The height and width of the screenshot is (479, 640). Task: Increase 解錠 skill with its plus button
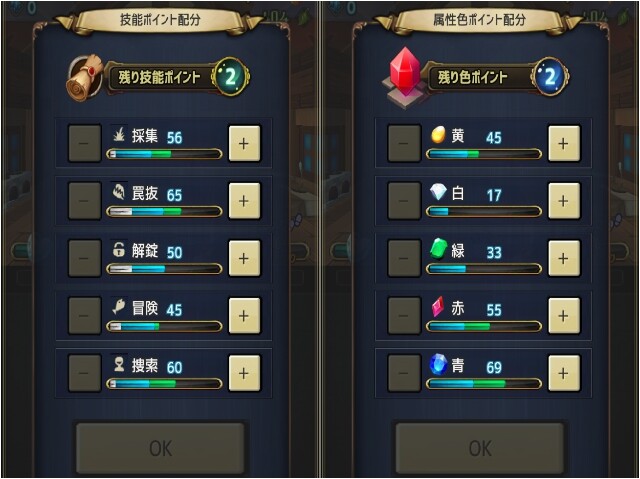tap(244, 258)
